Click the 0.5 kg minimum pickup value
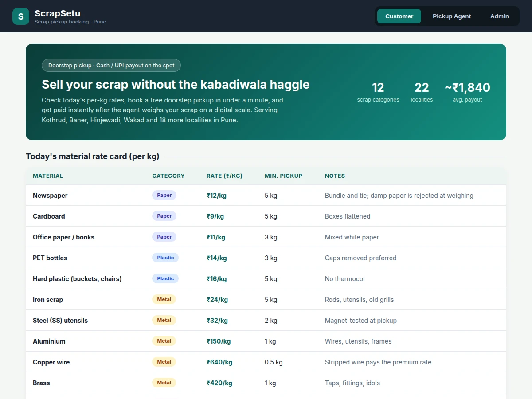 pos(274,362)
